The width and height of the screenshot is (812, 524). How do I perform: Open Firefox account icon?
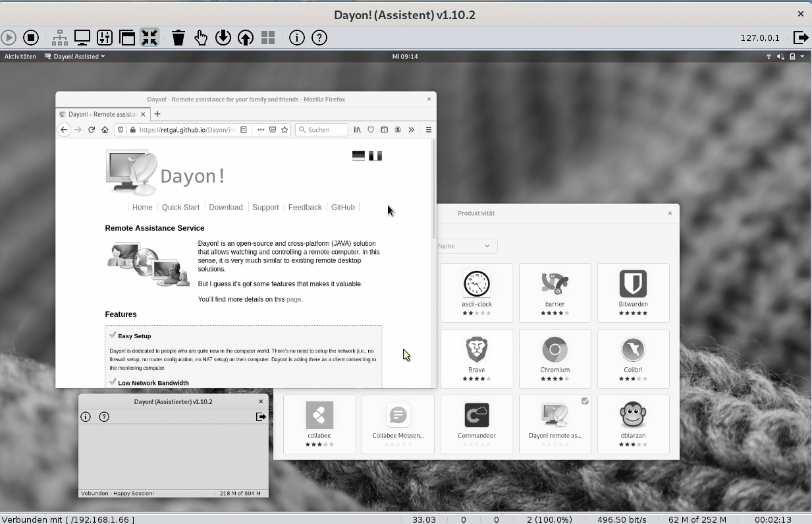[398, 130]
